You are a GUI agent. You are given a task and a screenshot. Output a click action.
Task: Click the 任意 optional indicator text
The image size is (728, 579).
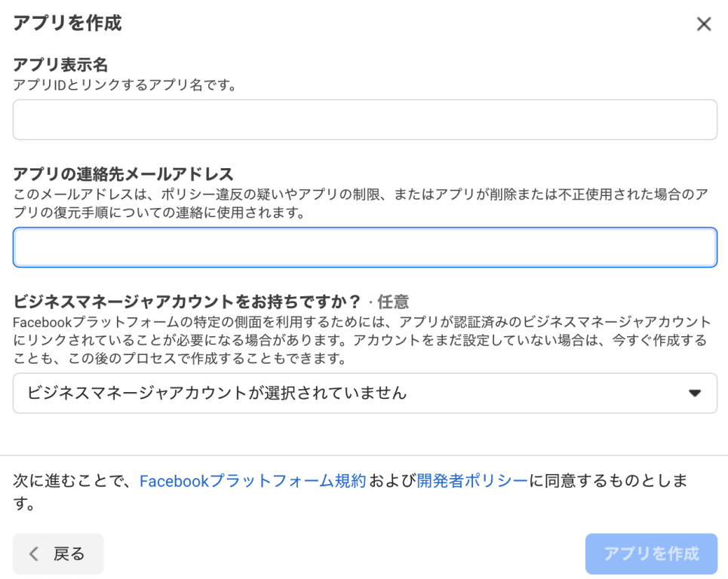pyautogui.click(x=393, y=302)
